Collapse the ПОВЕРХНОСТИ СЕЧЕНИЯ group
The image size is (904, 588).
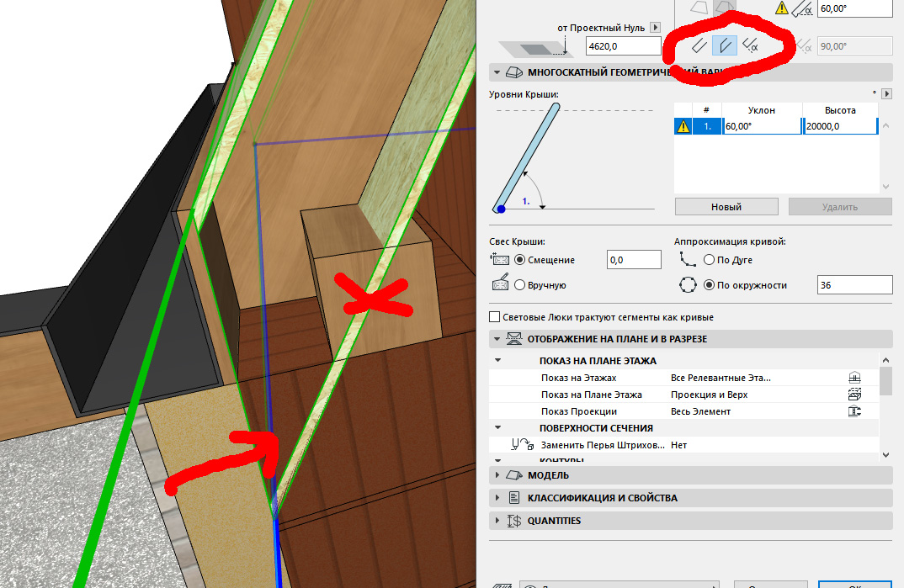click(497, 428)
